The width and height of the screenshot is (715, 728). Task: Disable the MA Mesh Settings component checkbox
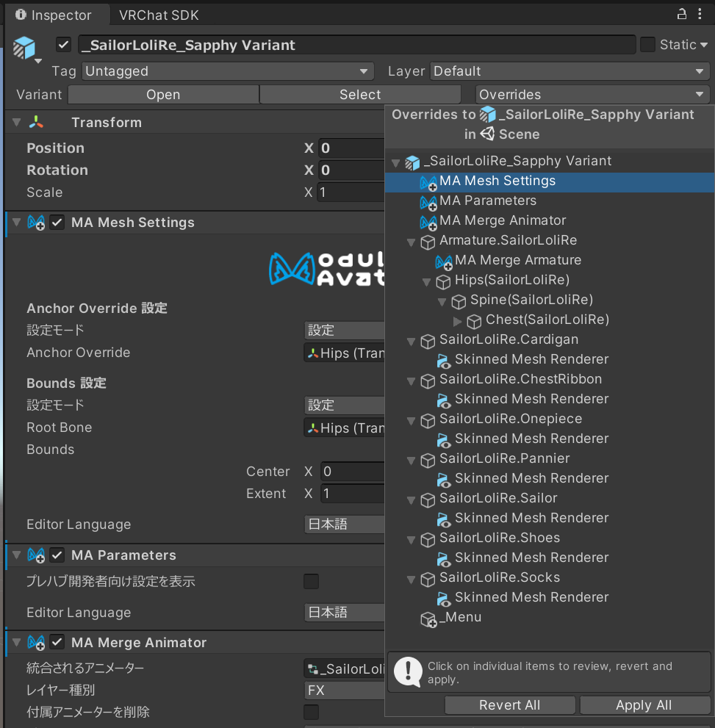(57, 223)
